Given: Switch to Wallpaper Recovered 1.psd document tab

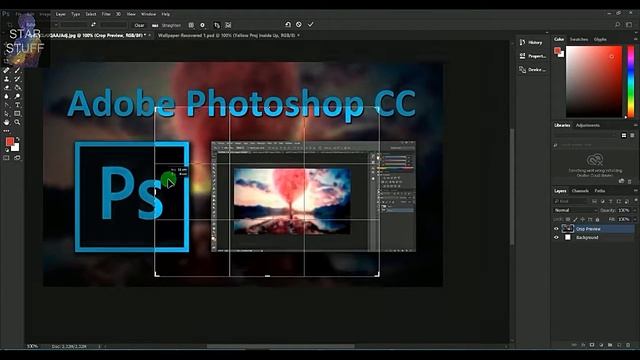Looking at the screenshot, I should pos(227,36).
